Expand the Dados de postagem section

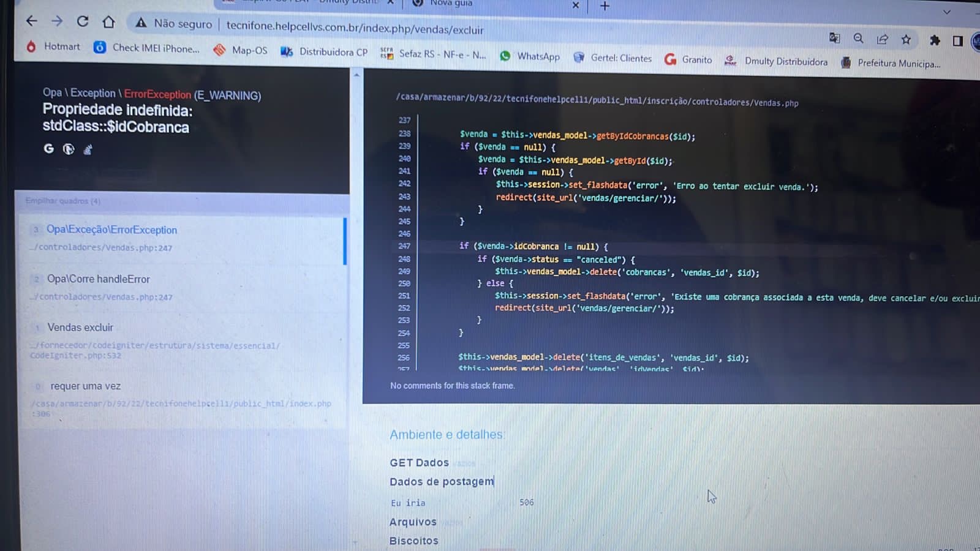coord(442,481)
